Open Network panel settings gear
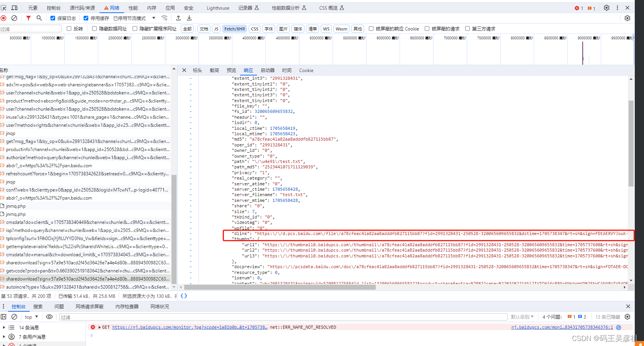 coord(627,18)
